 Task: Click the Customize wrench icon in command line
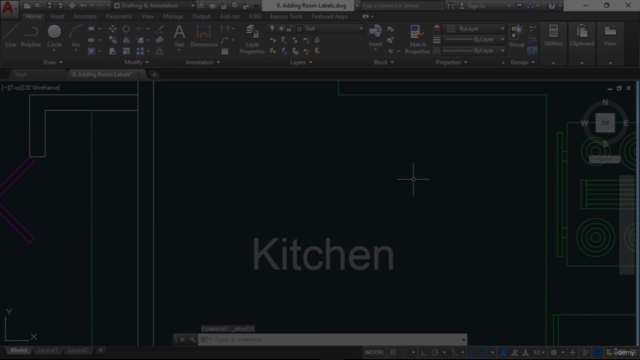pyautogui.click(x=192, y=339)
